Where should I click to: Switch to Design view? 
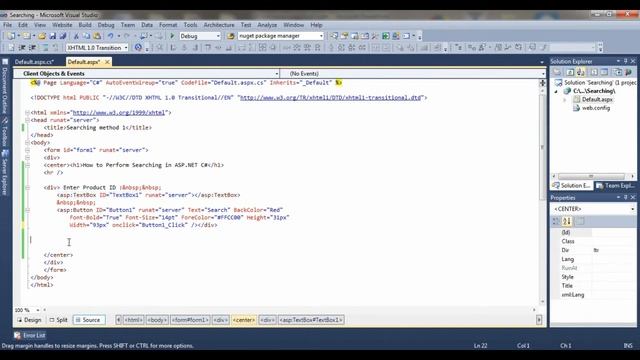tap(29, 320)
